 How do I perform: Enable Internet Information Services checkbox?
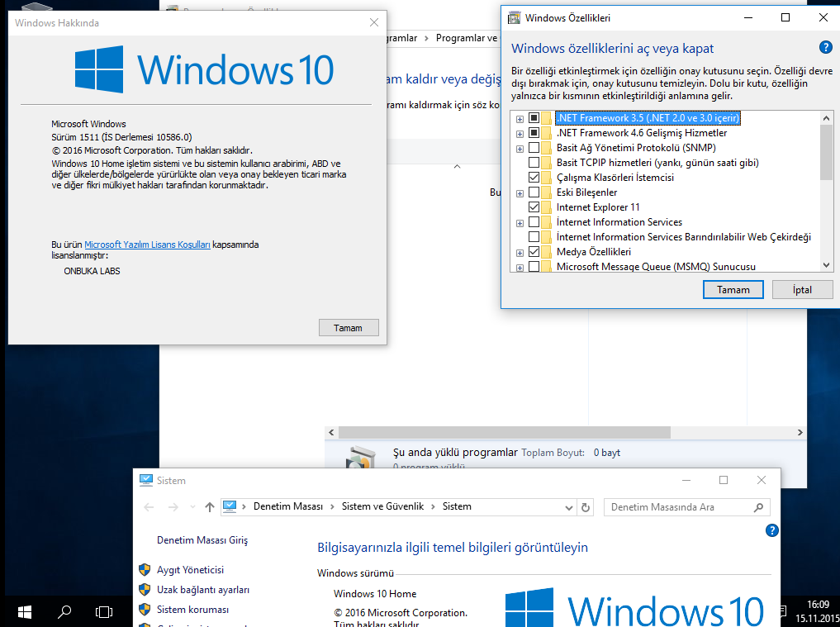pos(534,222)
